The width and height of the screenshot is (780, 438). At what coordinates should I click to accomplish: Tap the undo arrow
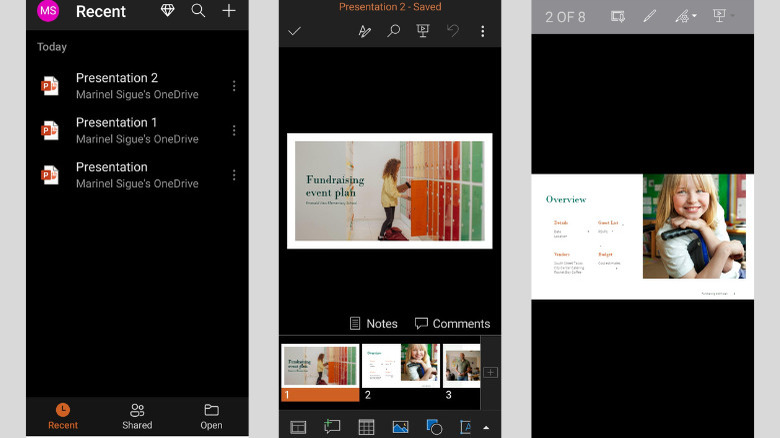coord(453,31)
